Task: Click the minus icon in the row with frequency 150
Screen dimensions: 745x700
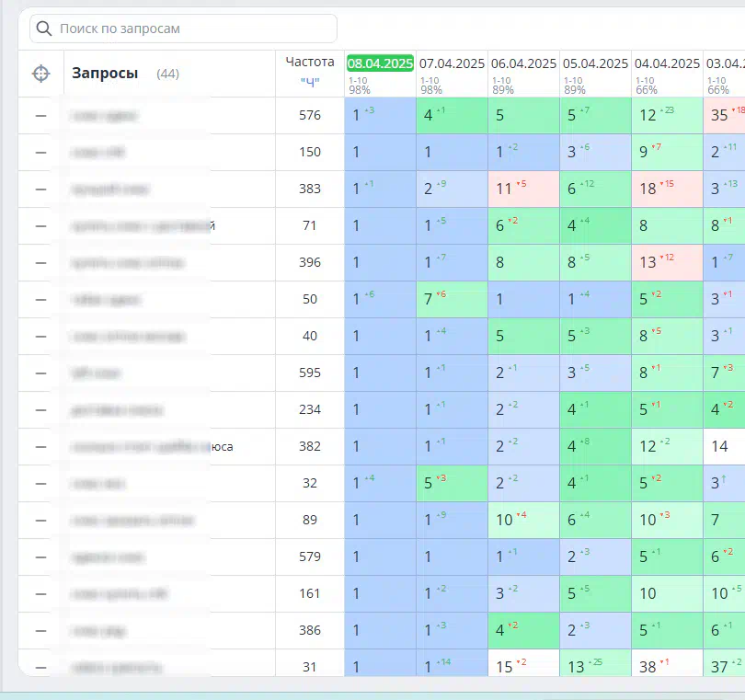Action: [40, 153]
